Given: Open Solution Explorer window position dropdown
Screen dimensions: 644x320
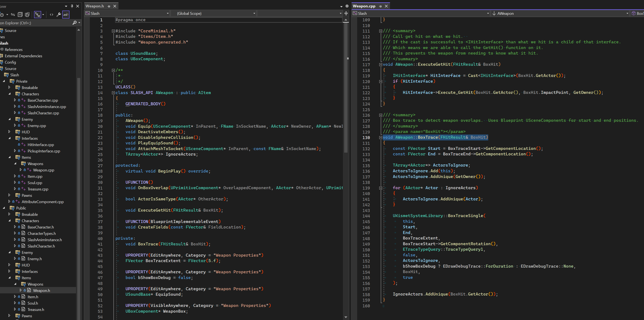Looking at the screenshot, I should 66,6.
